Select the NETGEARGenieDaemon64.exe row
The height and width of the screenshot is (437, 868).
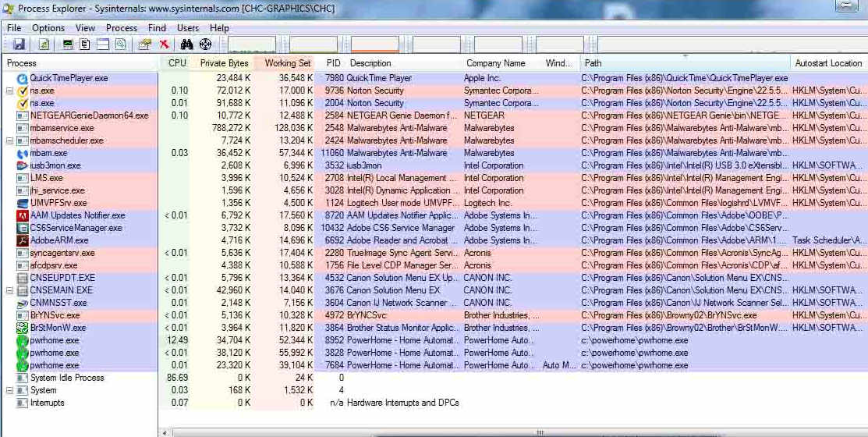click(434, 115)
